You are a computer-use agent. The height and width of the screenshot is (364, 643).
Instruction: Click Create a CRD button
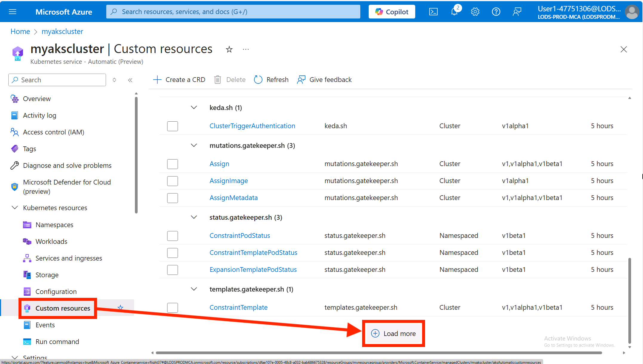point(179,80)
